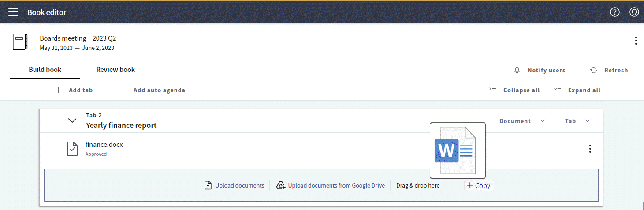
Task: Click Notify users button
Action: 540,70
